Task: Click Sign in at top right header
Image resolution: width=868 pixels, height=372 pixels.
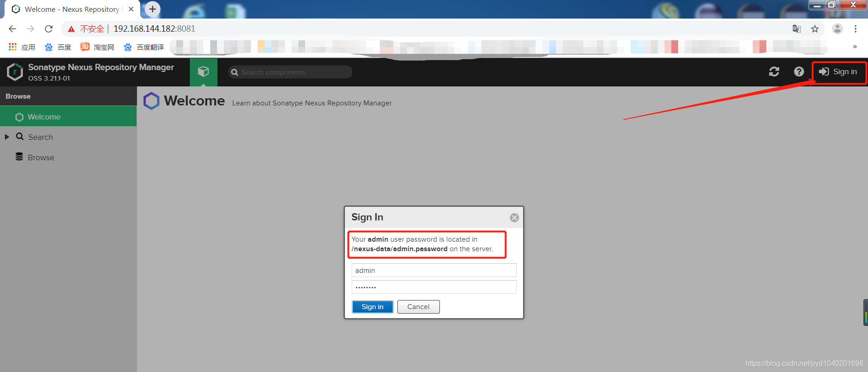Action: tap(839, 72)
